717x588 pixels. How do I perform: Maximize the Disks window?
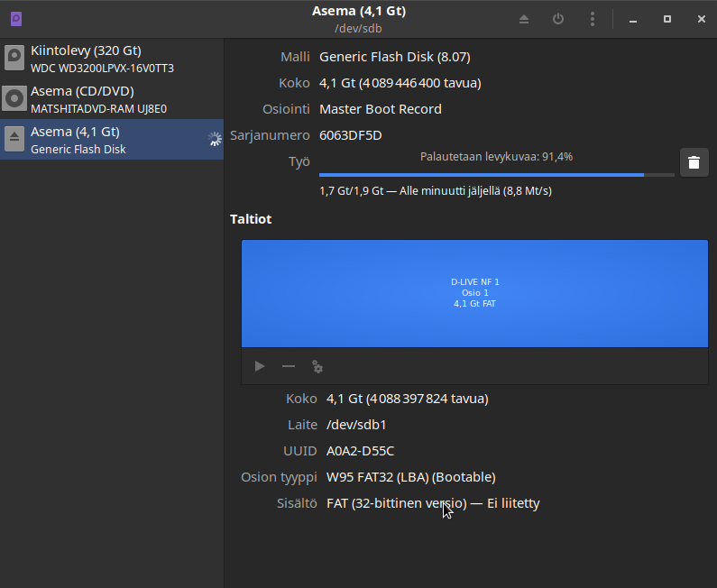pos(667,19)
